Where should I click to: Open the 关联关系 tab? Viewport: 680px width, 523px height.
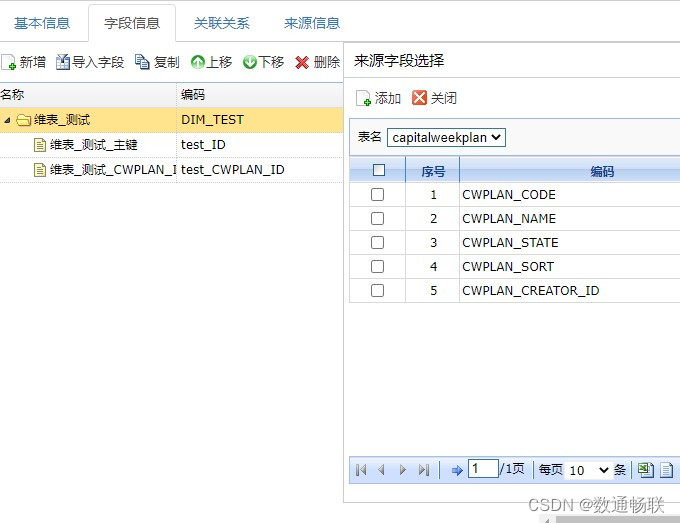(222, 23)
